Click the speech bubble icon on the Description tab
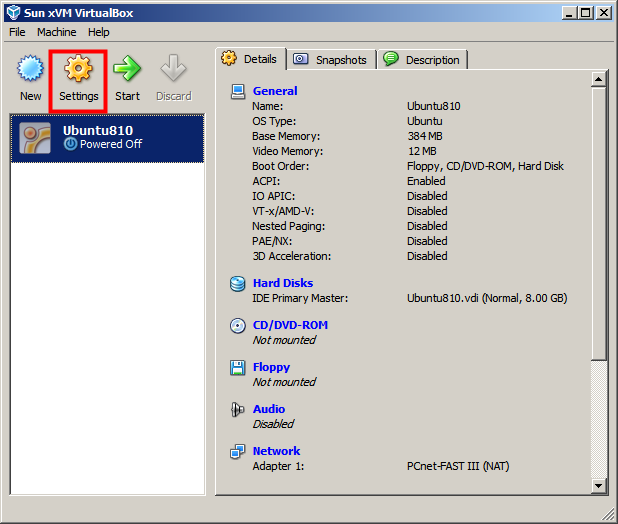This screenshot has width=618, height=524. tap(391, 59)
